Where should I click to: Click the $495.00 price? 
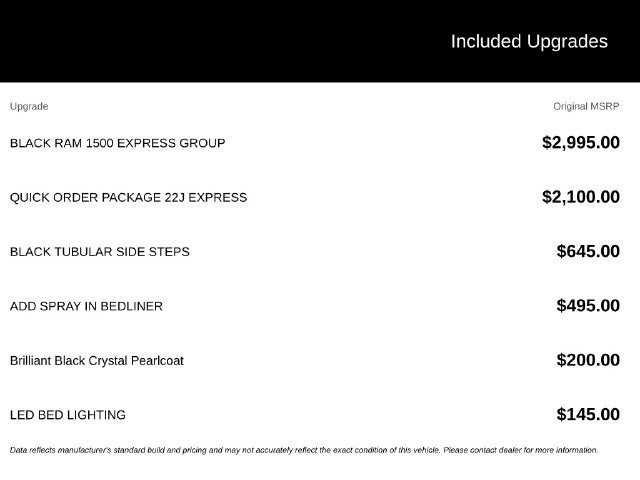588,305
